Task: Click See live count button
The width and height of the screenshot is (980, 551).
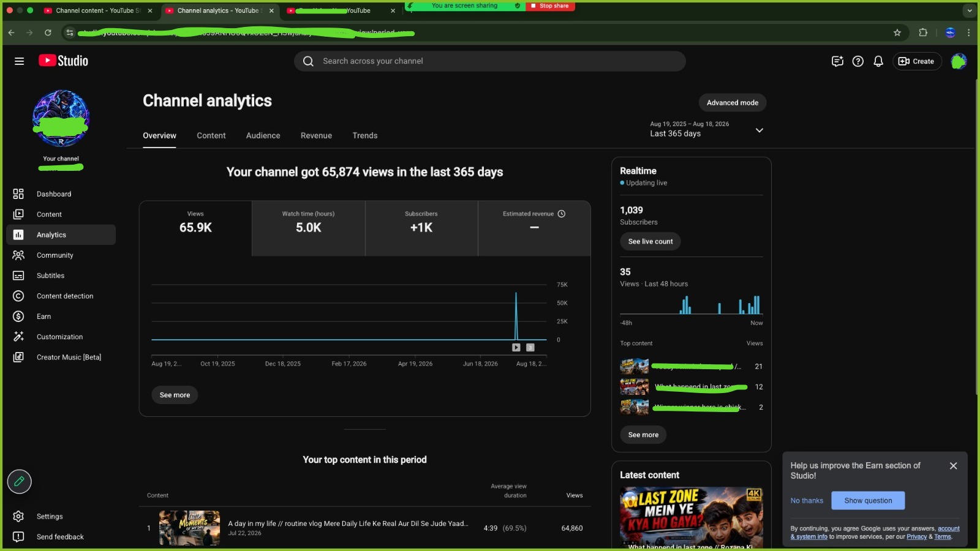Action: 650,242
